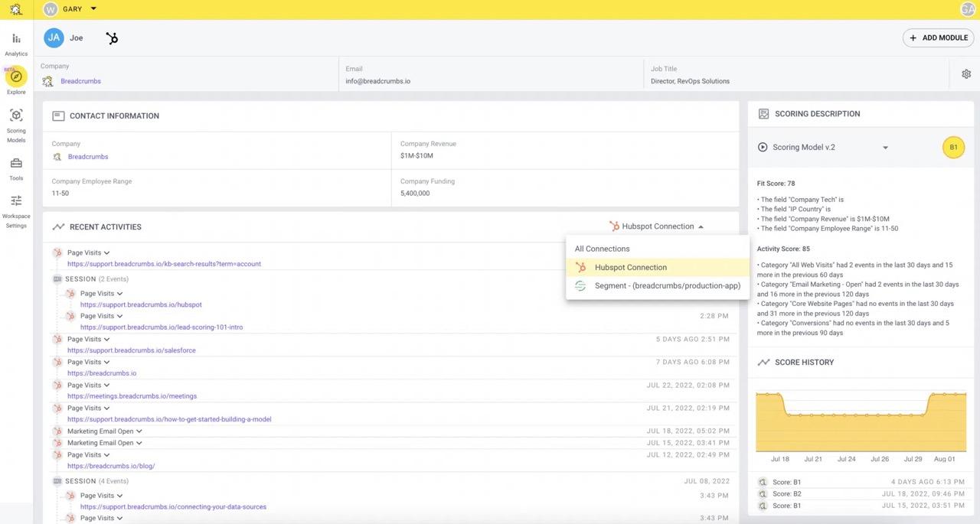Expand the Jul 15 Marketing Email Open entry
This screenshot has width=980, height=524.
click(x=139, y=443)
